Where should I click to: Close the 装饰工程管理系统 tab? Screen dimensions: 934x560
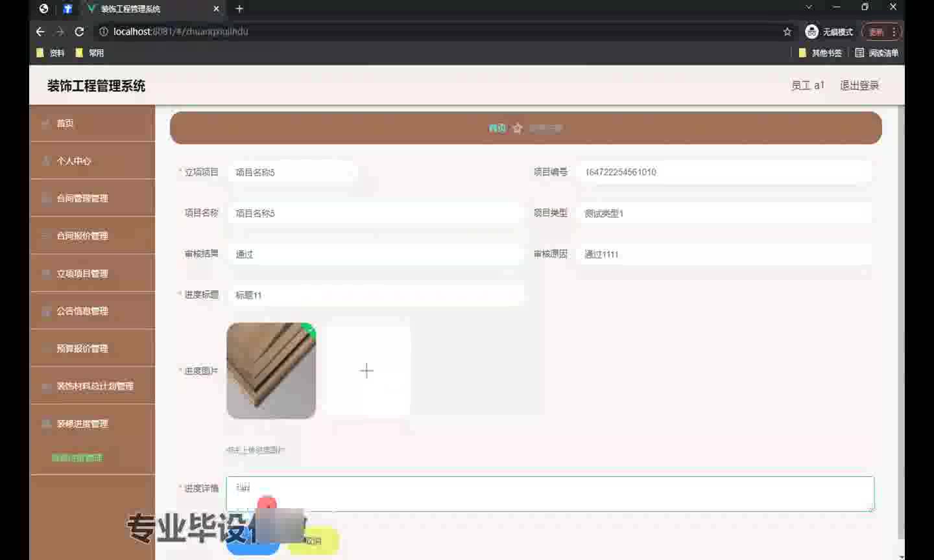[x=217, y=8]
